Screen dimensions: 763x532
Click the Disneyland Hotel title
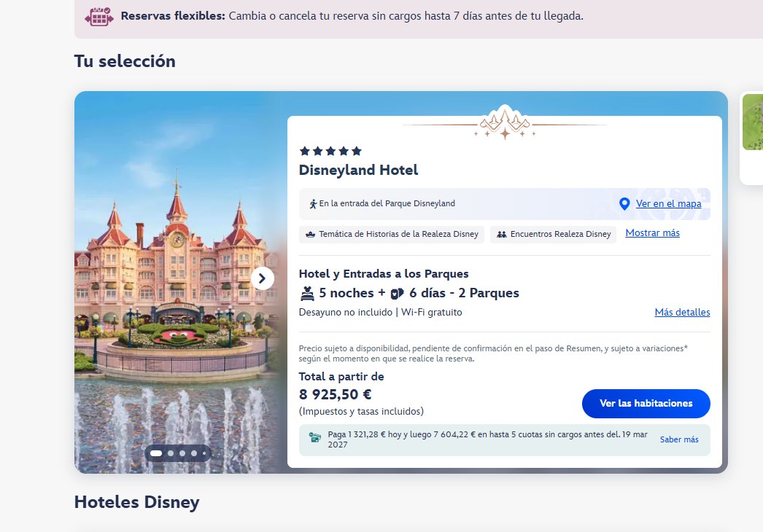click(358, 171)
